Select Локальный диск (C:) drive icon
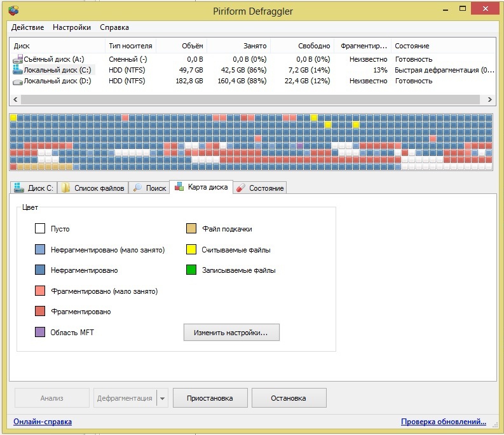The height and width of the screenshot is (435, 504). [x=17, y=70]
